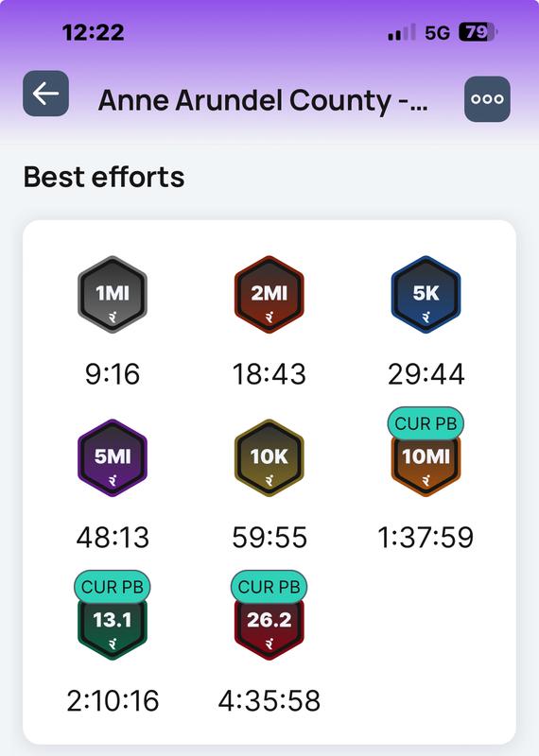Viewport: 539px width, 756px height.
Task: Open the three-dots more options menu
Action: click(x=487, y=99)
